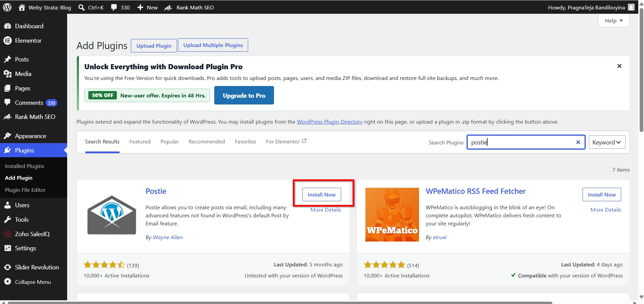Screen dimensions: 644x304
Task: Open Howdy PragnaTeja Bandiboyina account menu
Action: click(591, 7)
